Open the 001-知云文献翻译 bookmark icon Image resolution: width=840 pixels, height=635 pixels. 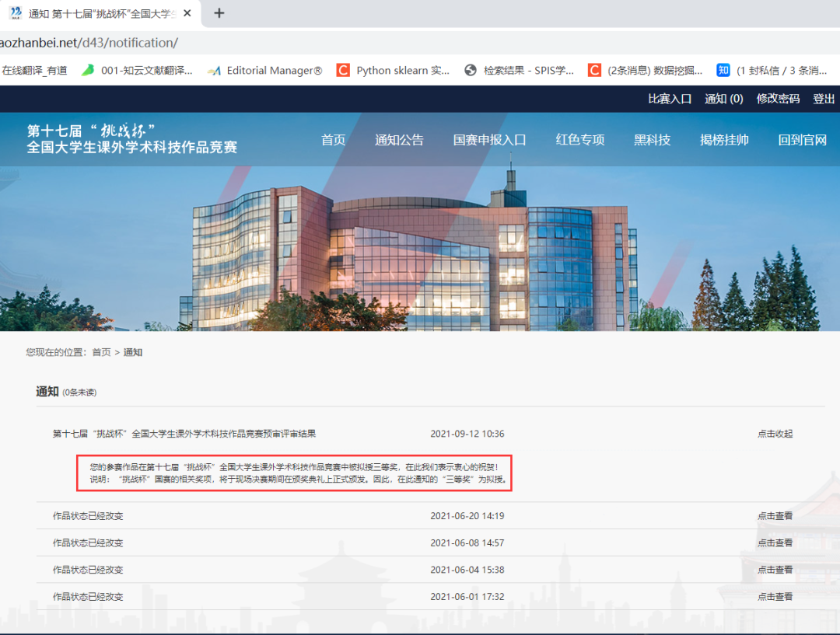(x=88, y=70)
